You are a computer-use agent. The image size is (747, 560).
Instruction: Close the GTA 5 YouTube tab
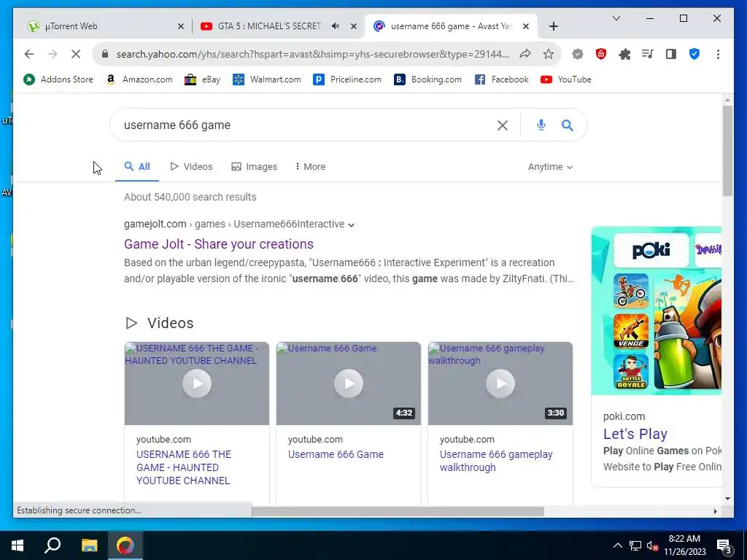[354, 27]
